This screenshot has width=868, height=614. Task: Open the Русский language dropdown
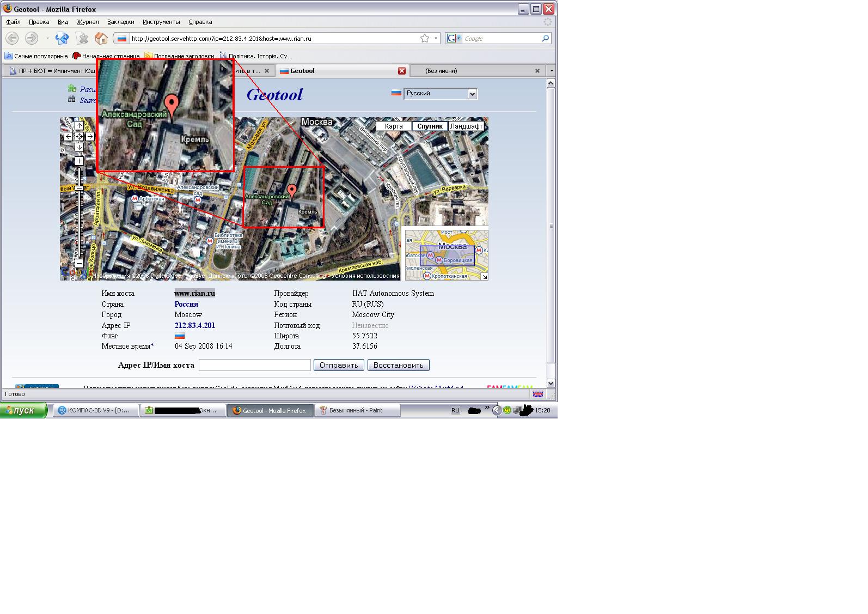(472, 94)
